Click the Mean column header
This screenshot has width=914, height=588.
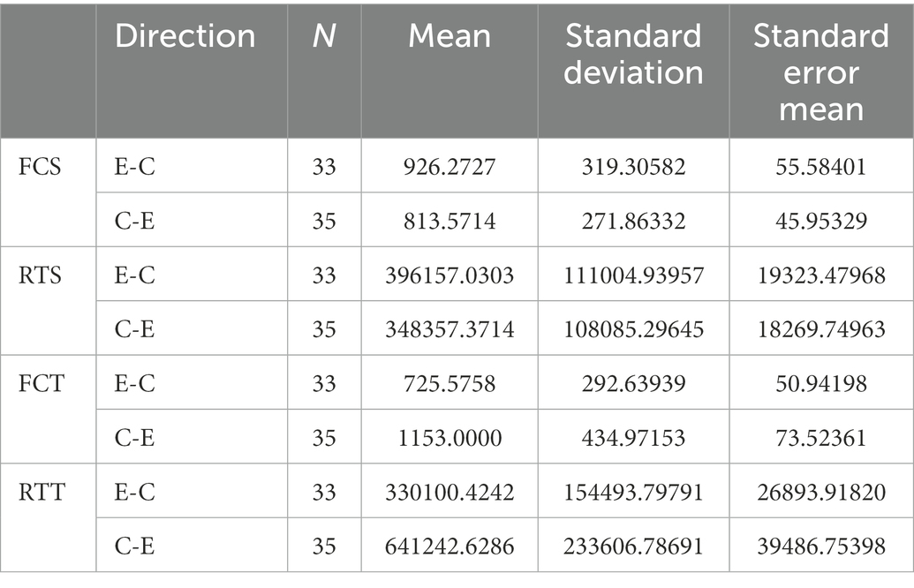click(449, 36)
